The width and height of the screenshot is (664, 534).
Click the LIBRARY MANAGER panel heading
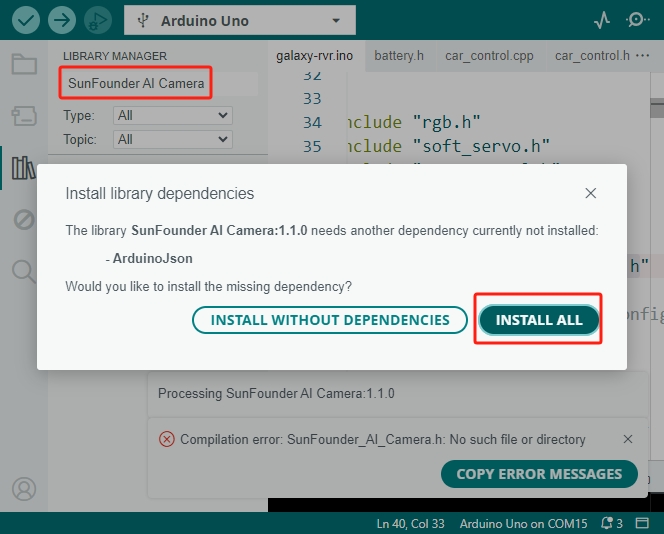pos(115,56)
